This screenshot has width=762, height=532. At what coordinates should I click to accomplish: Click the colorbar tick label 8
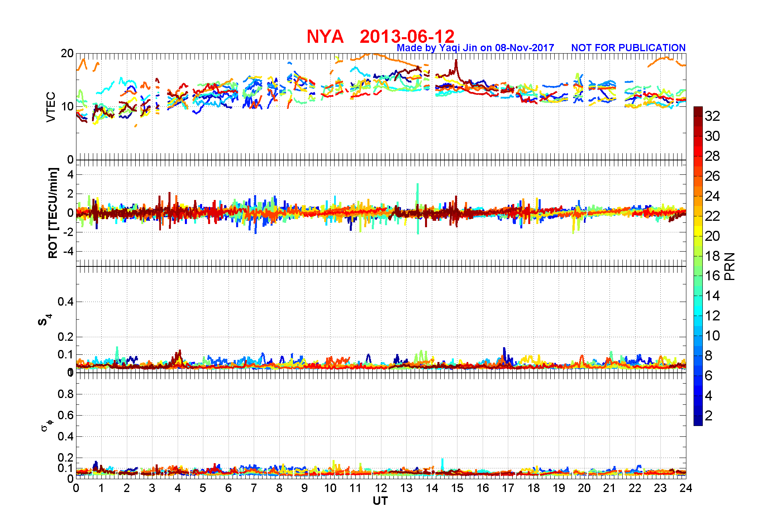pos(709,356)
